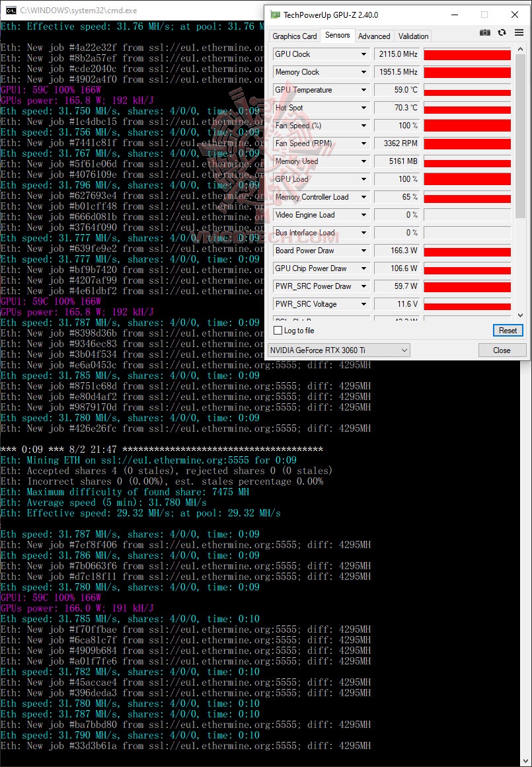This screenshot has height=767, width=532.
Task: Click the 'Mining ETH on ssl://eu1.ethermine.org:5555' line
Action: (148, 460)
